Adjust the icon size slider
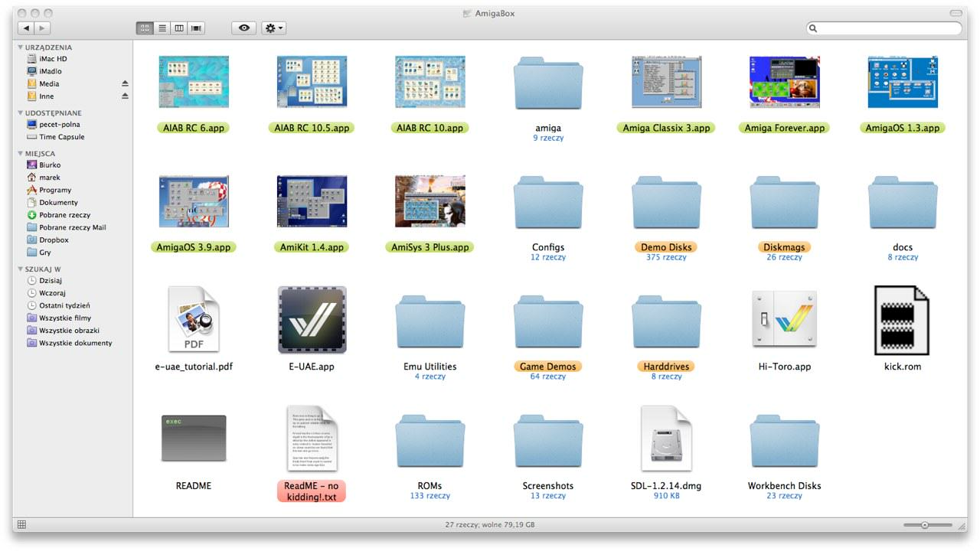This screenshot has width=980, height=551. [x=925, y=525]
